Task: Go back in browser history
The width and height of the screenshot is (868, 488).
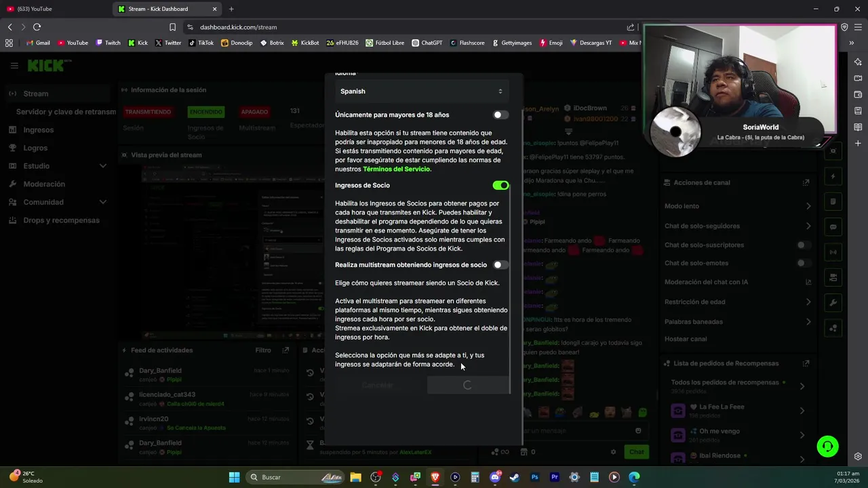Action: pos(9,27)
